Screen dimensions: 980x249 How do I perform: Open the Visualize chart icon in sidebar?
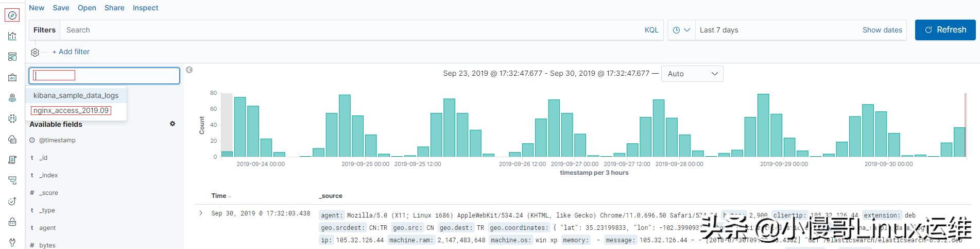click(12, 36)
